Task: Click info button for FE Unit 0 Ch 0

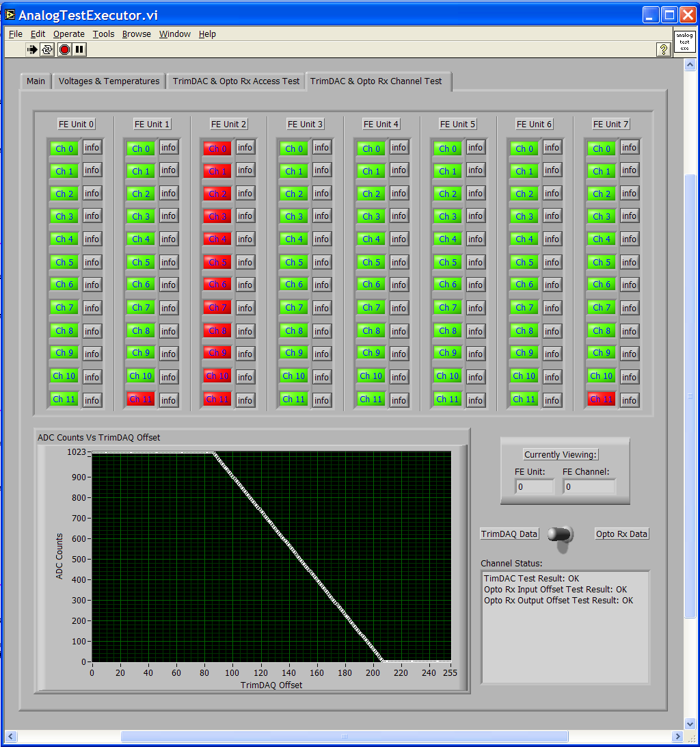Action: (x=92, y=148)
